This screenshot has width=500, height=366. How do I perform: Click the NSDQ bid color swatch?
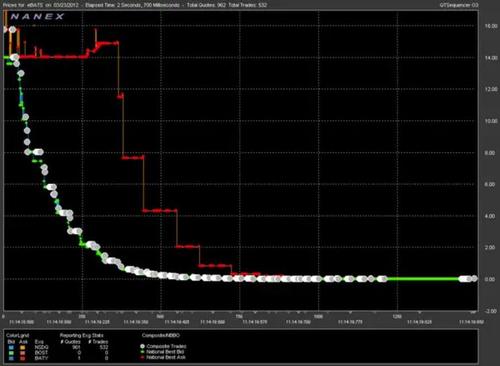11,347
